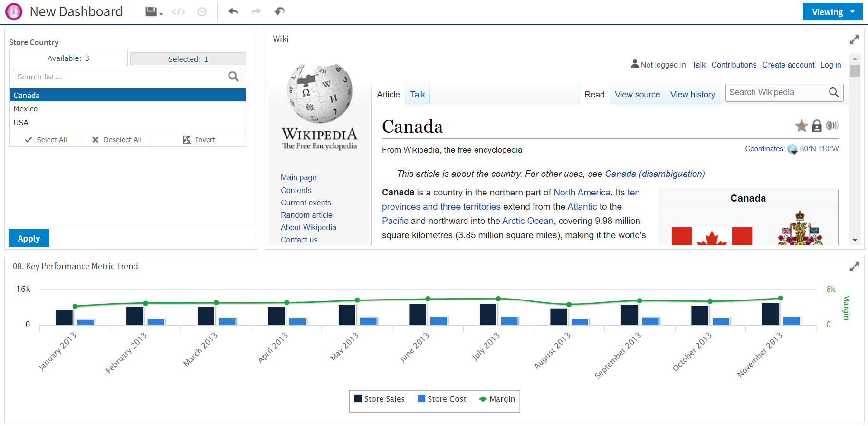Click the featured article star icon
The height and width of the screenshot is (426, 868).
tap(801, 126)
